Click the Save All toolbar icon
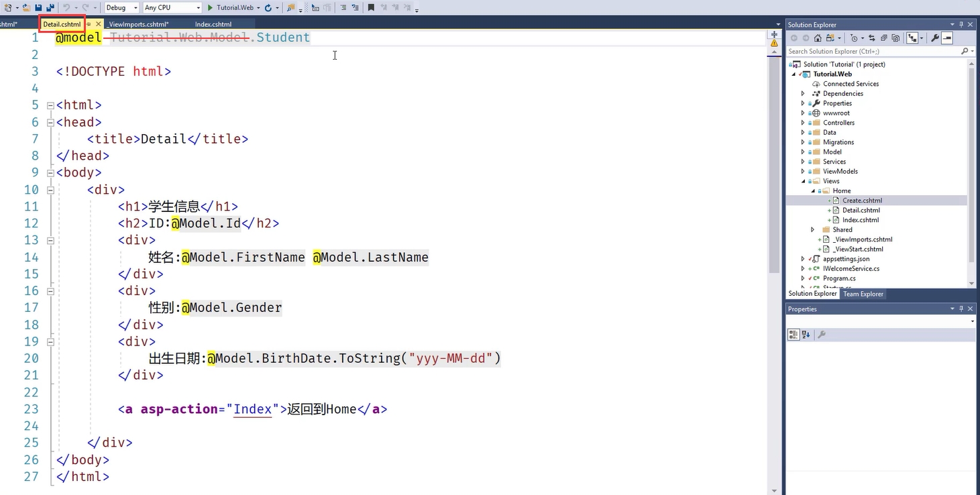The height and width of the screenshot is (495, 980). 50,7
